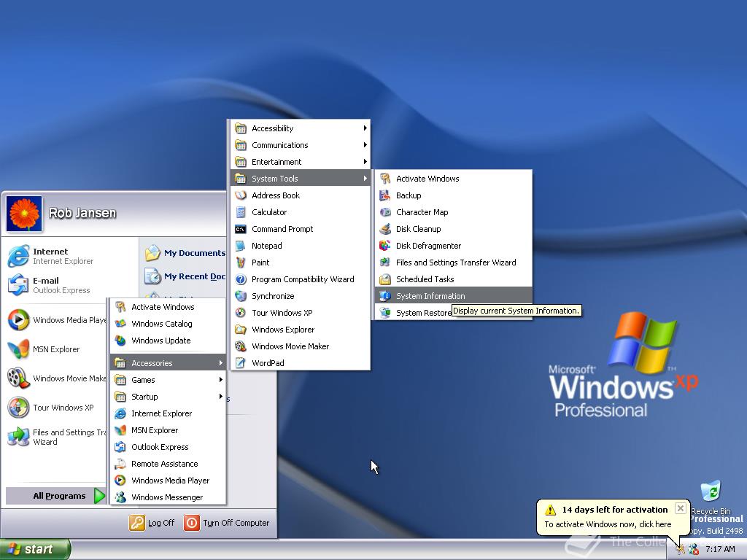Click the Disk Defragmenter icon

(x=385, y=246)
